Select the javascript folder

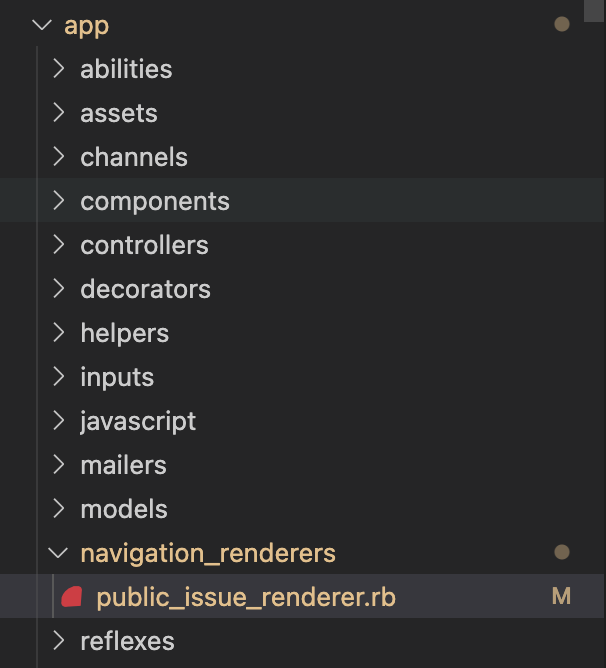[138, 421]
